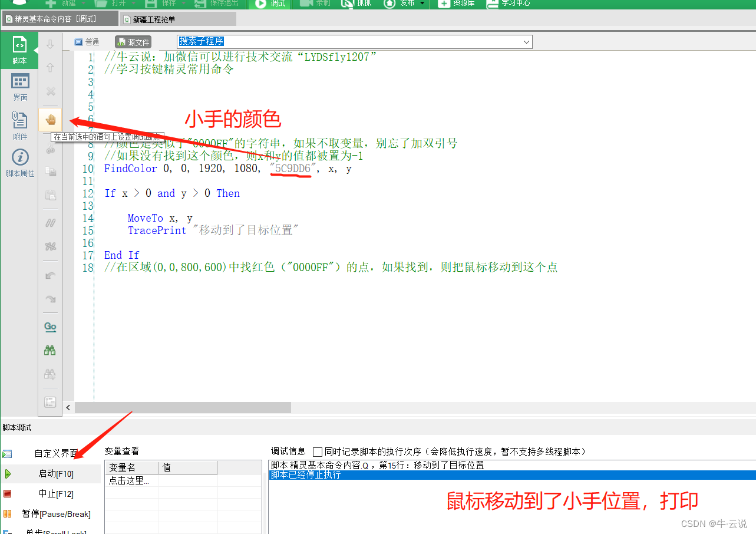Switch to 普通 normal view tab
The height and width of the screenshot is (534, 756).
tap(87, 42)
